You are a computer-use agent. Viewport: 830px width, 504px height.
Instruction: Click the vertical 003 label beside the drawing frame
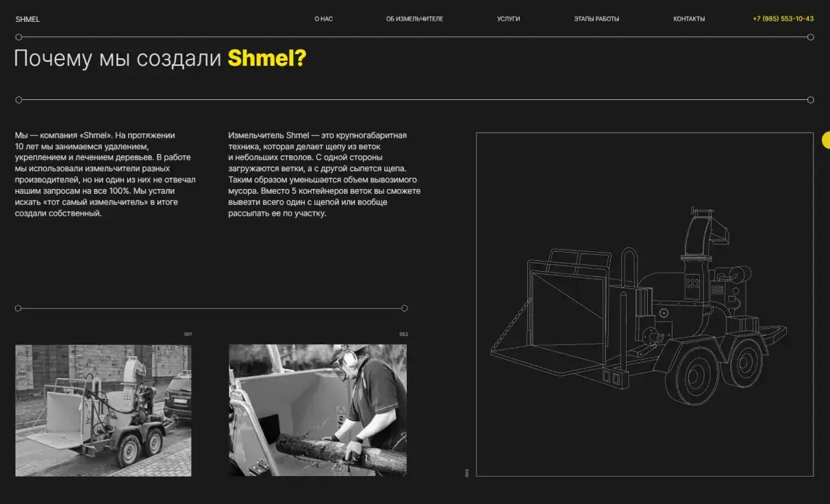coord(467,473)
